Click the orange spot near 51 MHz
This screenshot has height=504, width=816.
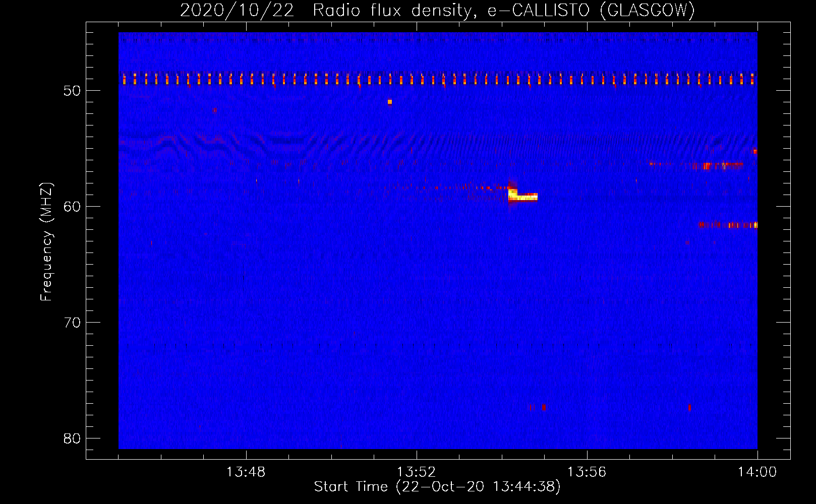pyautogui.click(x=390, y=102)
